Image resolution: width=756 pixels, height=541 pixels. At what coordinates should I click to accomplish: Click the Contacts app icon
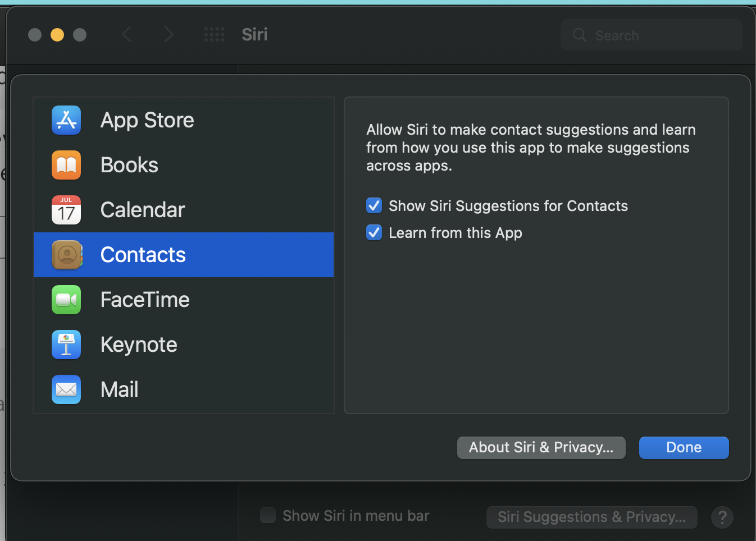tap(66, 255)
